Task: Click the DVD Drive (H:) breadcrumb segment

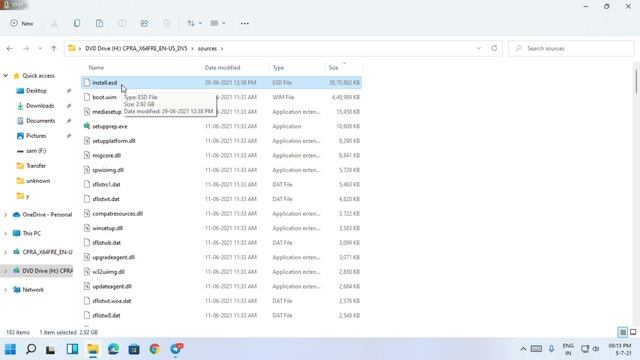Action: click(136, 49)
